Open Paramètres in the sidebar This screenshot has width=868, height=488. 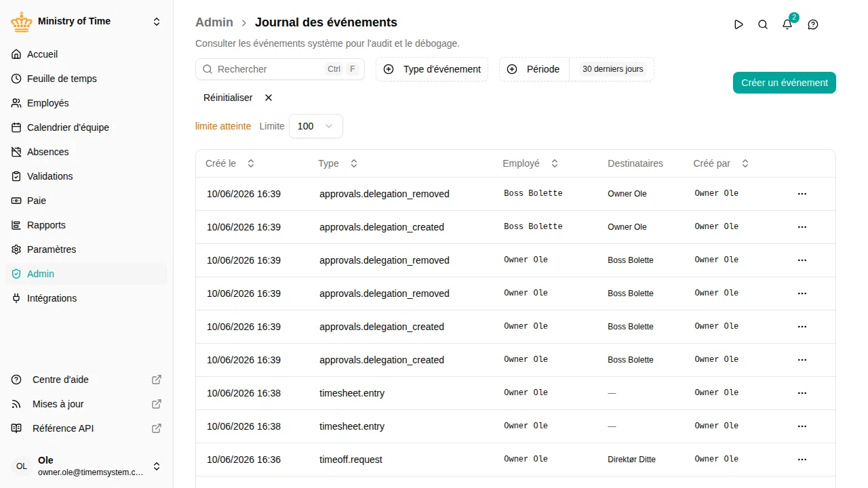pyautogui.click(x=86, y=249)
